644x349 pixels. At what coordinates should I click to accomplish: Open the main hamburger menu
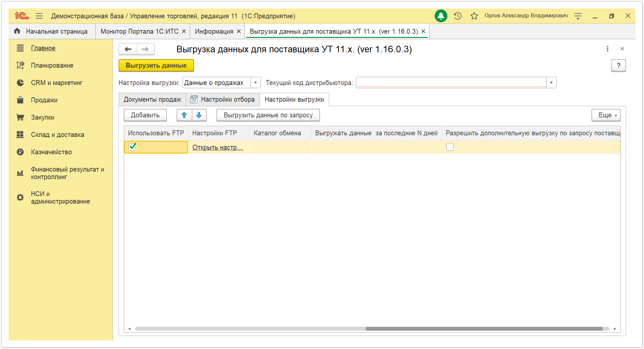39,16
